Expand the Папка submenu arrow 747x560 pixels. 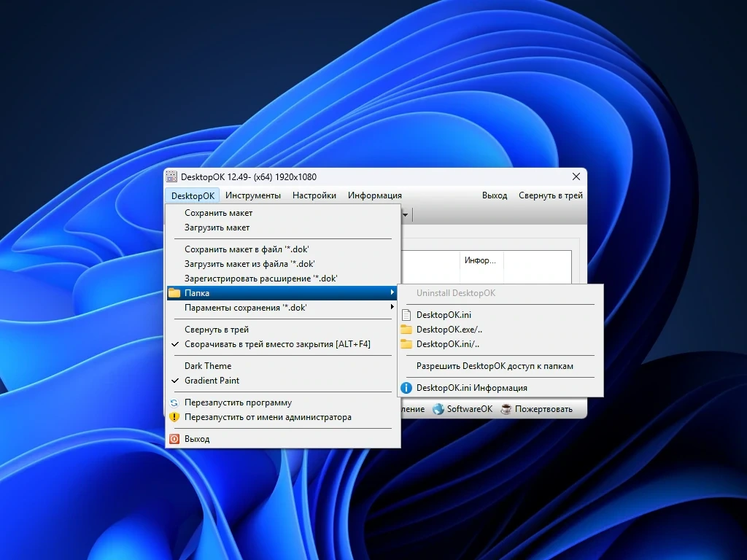(392, 292)
